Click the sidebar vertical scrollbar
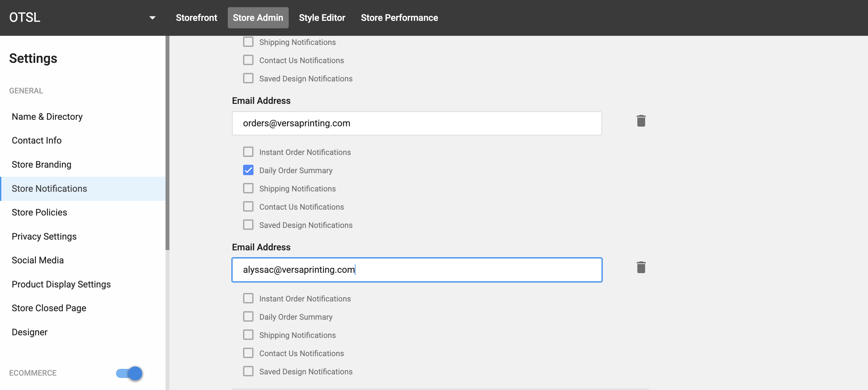 pos(167,143)
